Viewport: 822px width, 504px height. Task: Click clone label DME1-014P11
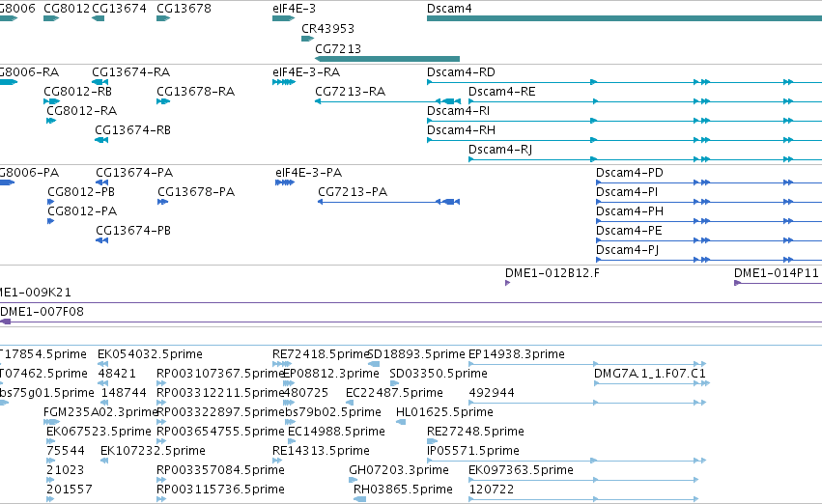point(777,273)
